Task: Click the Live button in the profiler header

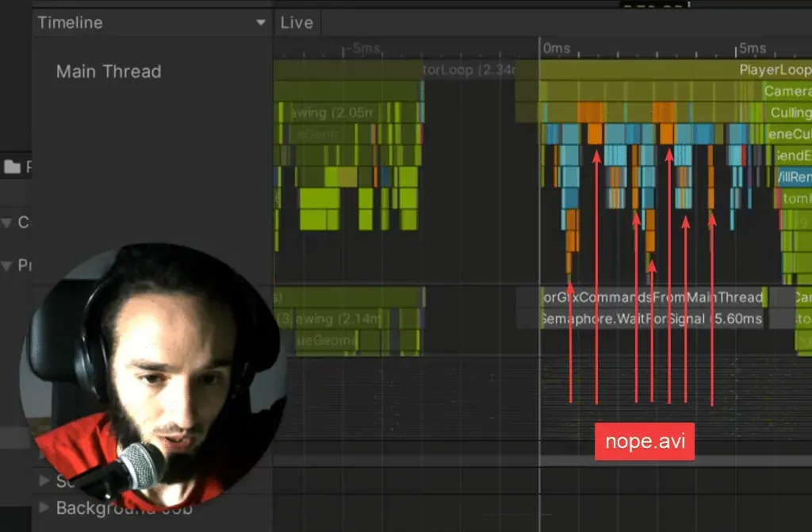Action: point(297,23)
